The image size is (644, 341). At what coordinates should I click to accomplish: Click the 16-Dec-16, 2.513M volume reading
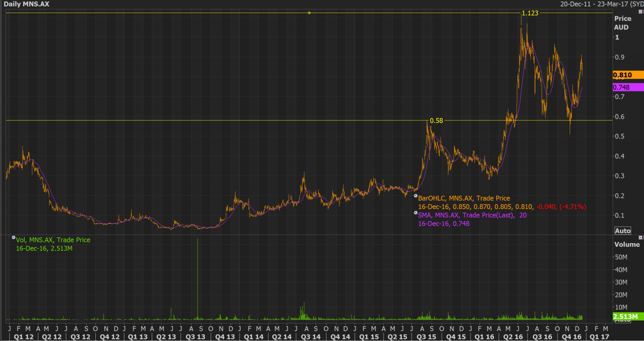pos(44,248)
